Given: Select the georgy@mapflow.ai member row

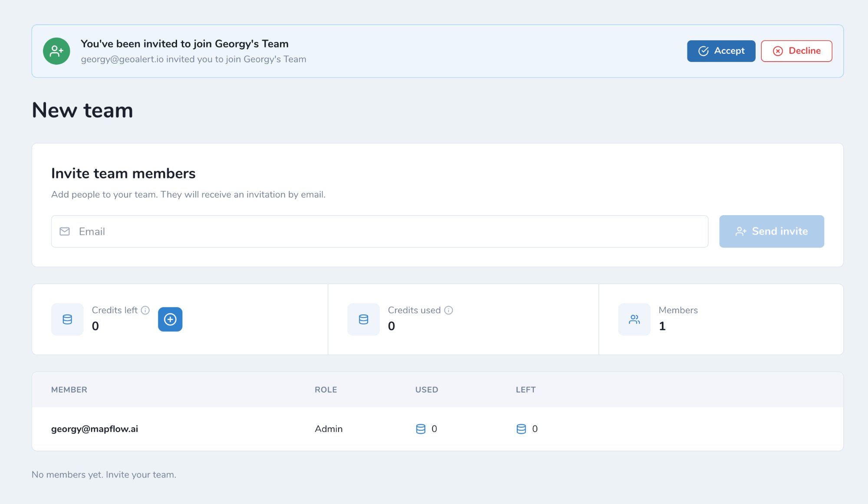Looking at the screenshot, I should coord(437,429).
